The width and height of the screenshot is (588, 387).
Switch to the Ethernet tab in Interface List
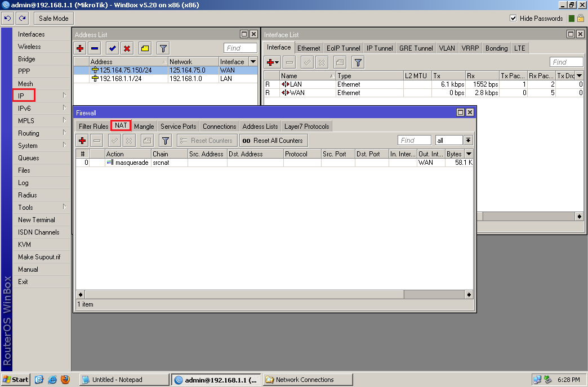309,48
